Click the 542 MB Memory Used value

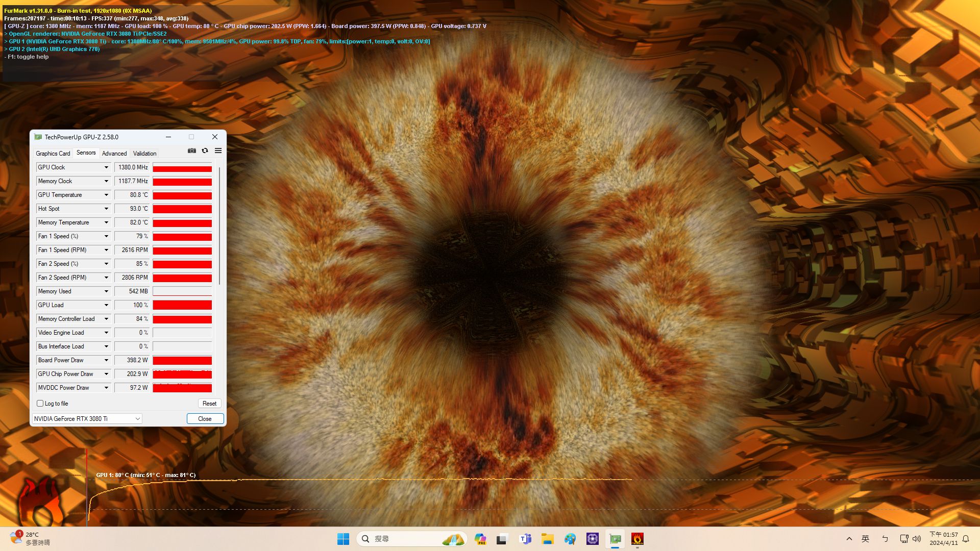tap(132, 291)
